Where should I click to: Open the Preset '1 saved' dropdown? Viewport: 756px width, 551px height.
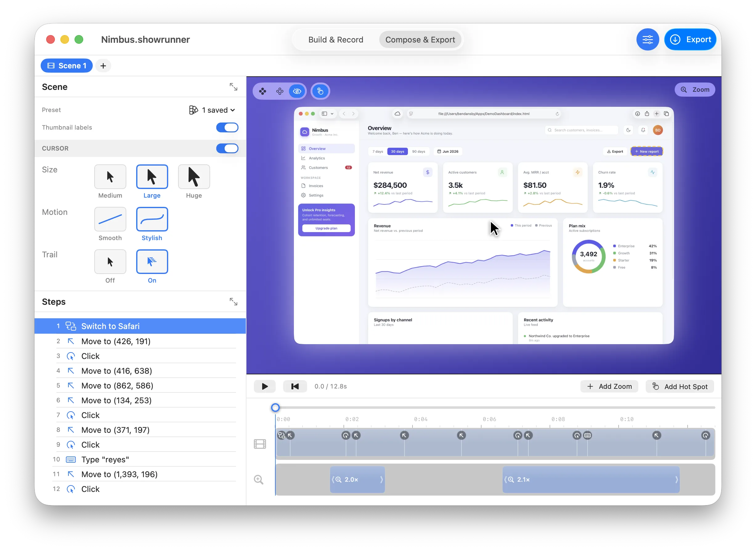click(x=212, y=110)
